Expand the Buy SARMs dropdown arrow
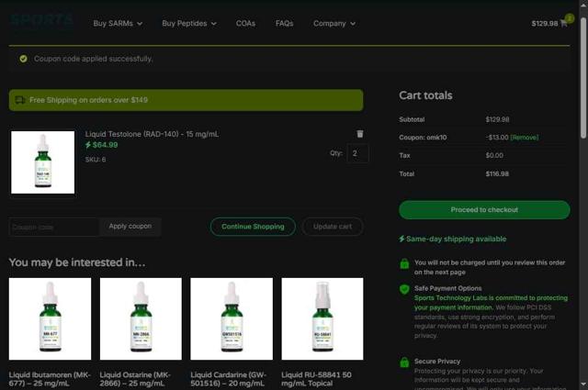Viewport: 588px width, 390px height. point(140,24)
